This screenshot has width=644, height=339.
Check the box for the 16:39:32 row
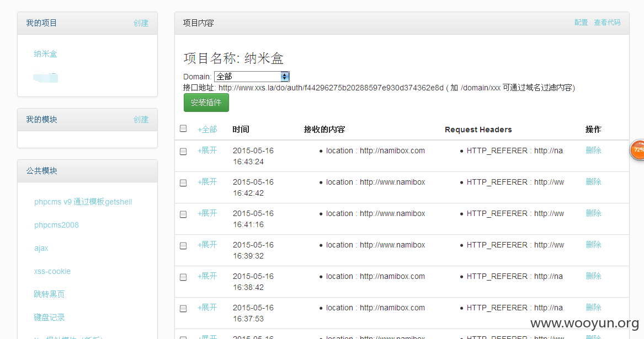pos(183,245)
